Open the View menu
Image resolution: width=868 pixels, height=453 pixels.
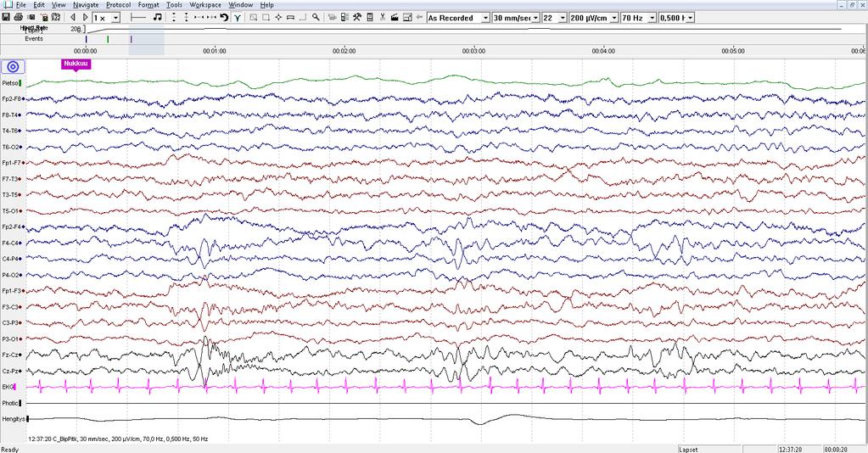59,5
